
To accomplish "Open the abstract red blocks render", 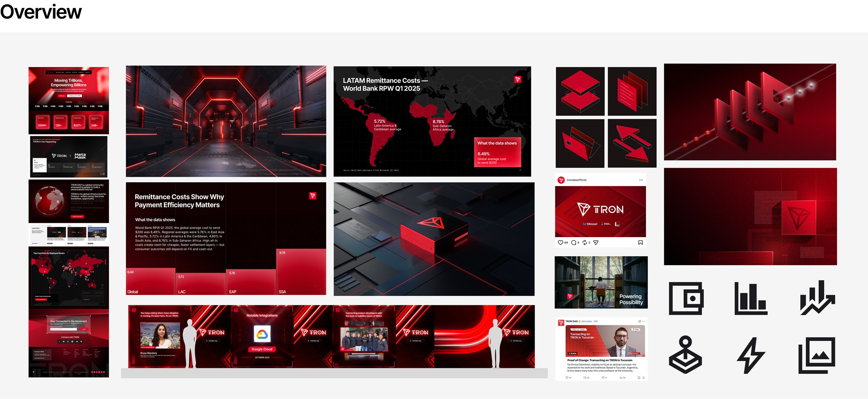I will [x=750, y=112].
